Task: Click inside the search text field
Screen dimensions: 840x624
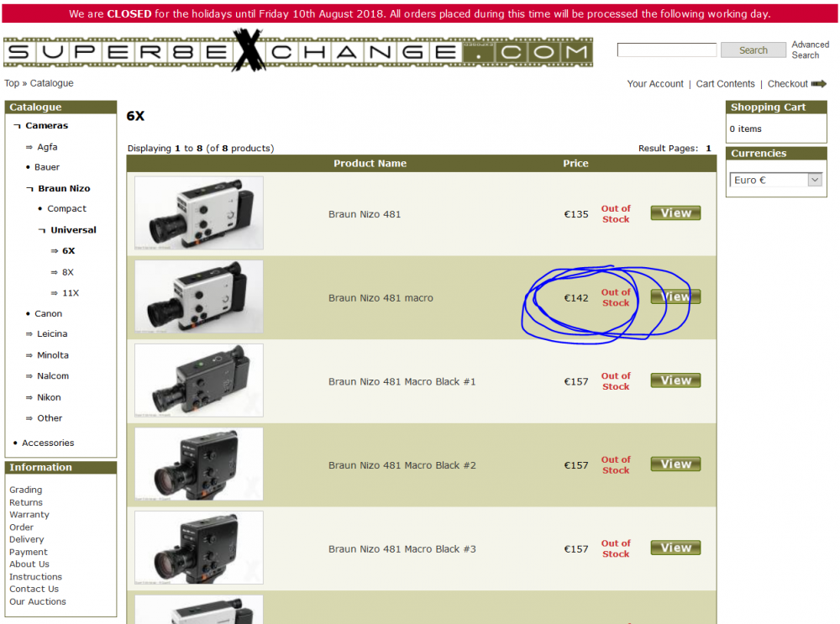Action: [x=666, y=50]
